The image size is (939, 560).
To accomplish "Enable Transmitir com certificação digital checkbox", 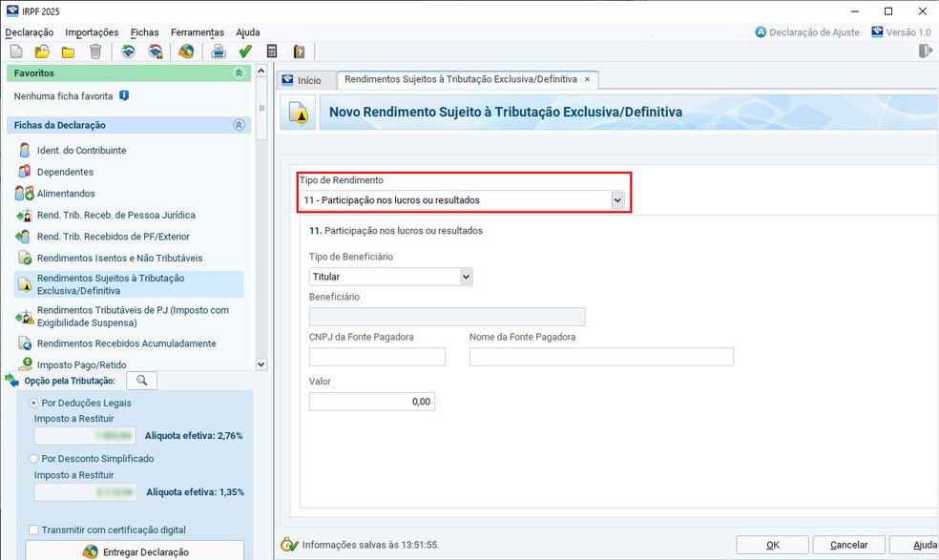I will coord(34,530).
